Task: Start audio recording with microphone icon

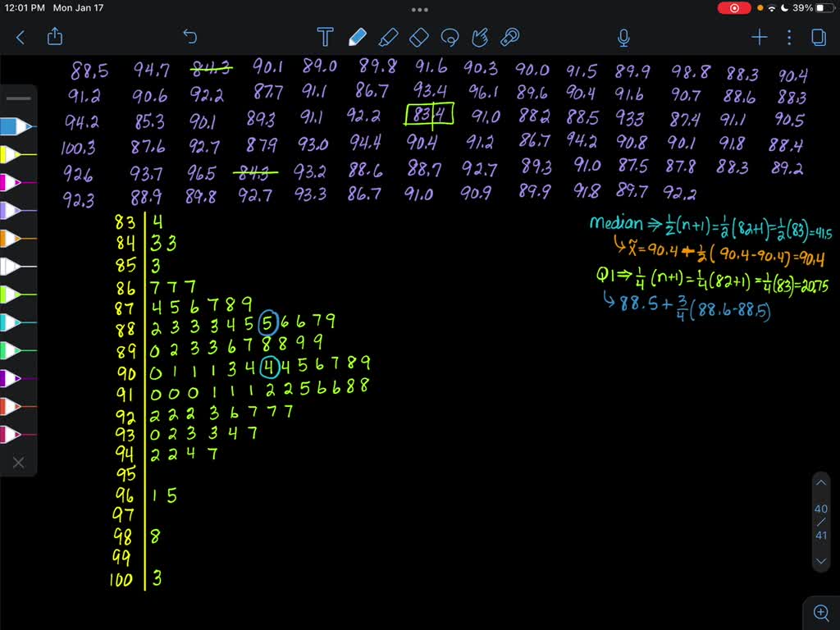Action: click(x=623, y=37)
